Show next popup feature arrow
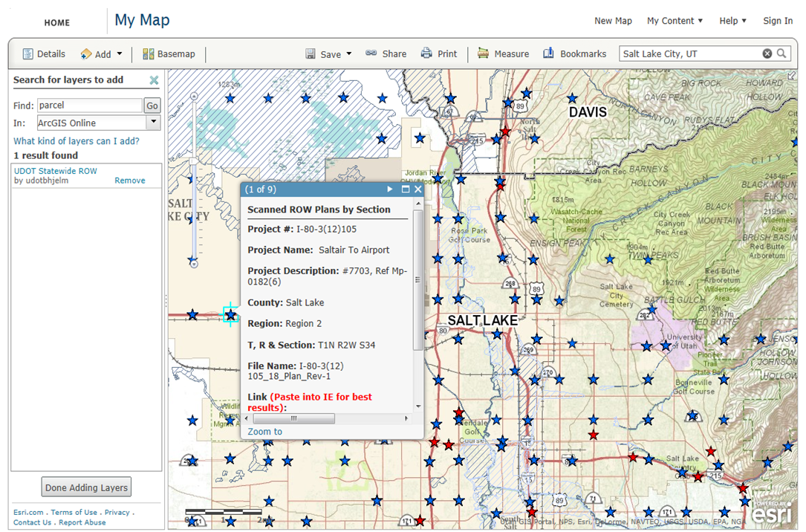The height and width of the screenshot is (532, 806). [390, 189]
